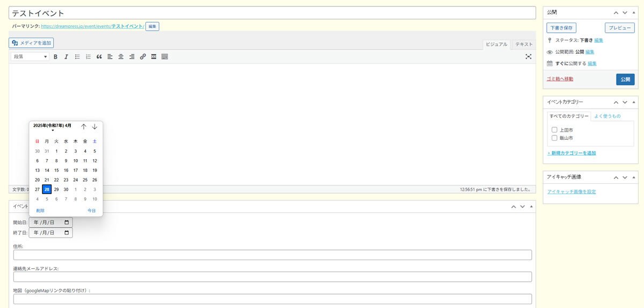This screenshot has width=644, height=308.
Task: Click the 下書き保存 button
Action: (x=561, y=27)
